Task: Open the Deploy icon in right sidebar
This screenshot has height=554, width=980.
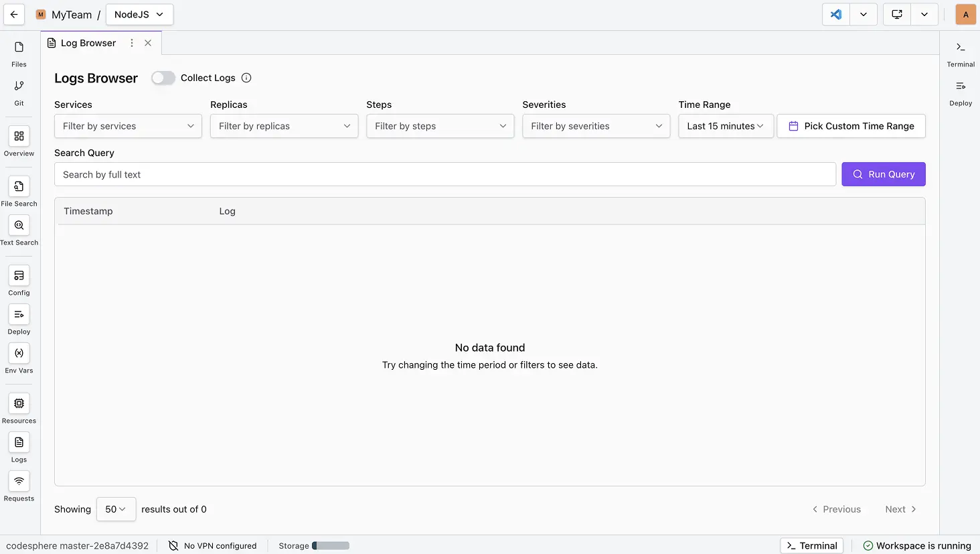Action: pyautogui.click(x=961, y=92)
